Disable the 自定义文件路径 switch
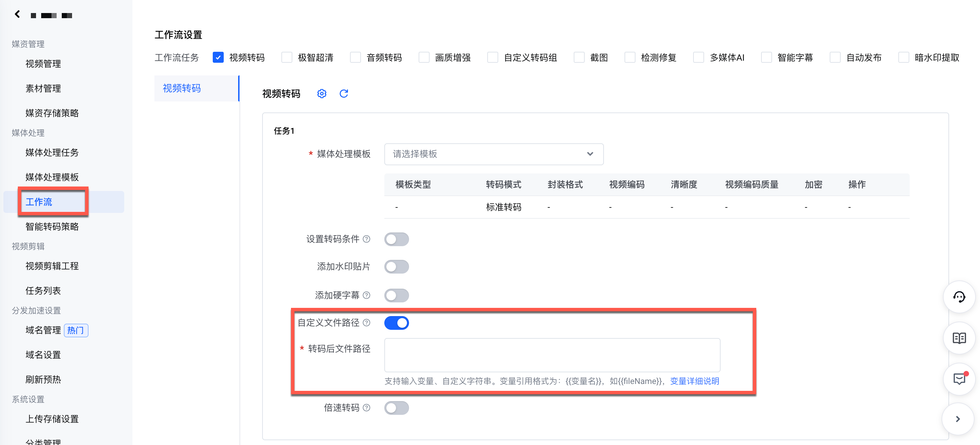 (x=396, y=323)
